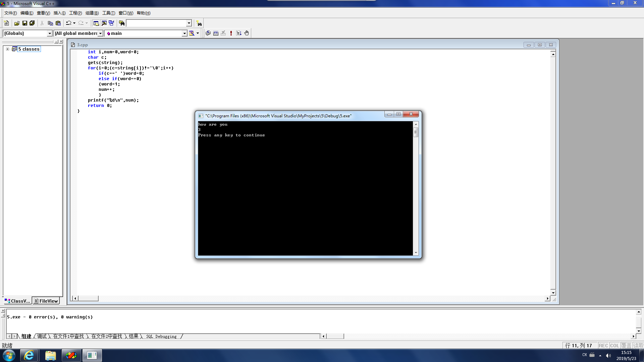Click the Save All icon
The image size is (644, 362).
tap(32, 23)
